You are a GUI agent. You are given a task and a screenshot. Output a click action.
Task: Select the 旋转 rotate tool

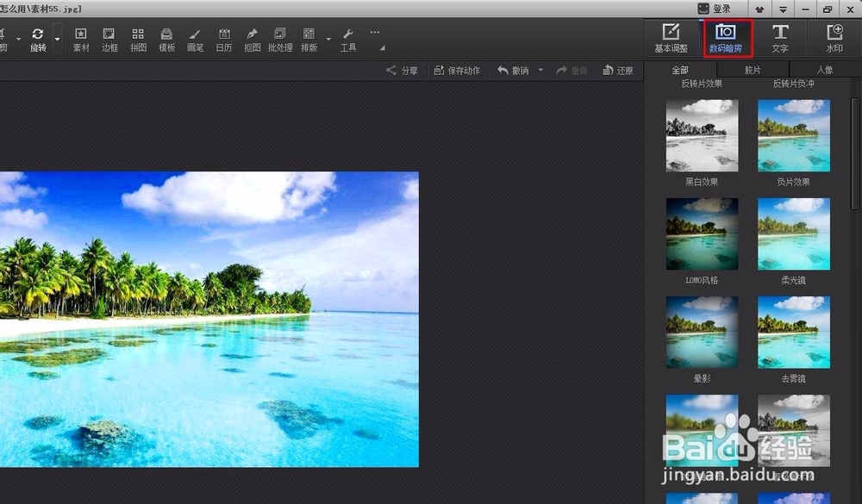click(x=37, y=40)
